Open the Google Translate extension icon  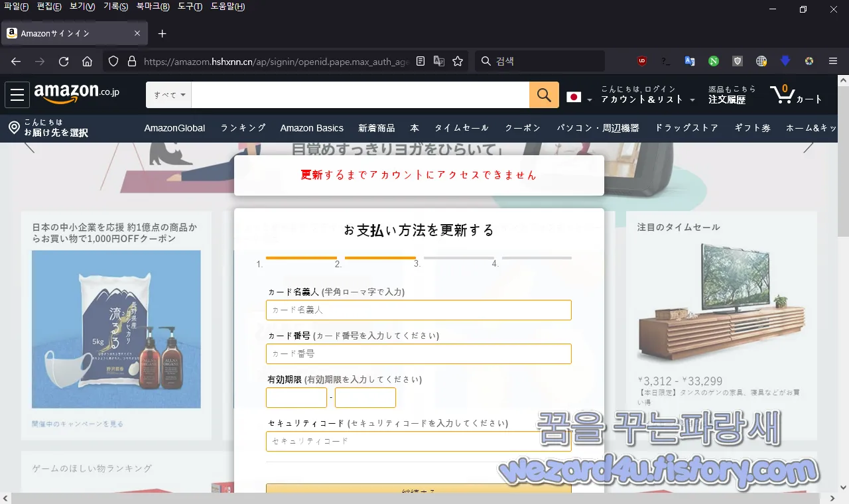(x=690, y=61)
